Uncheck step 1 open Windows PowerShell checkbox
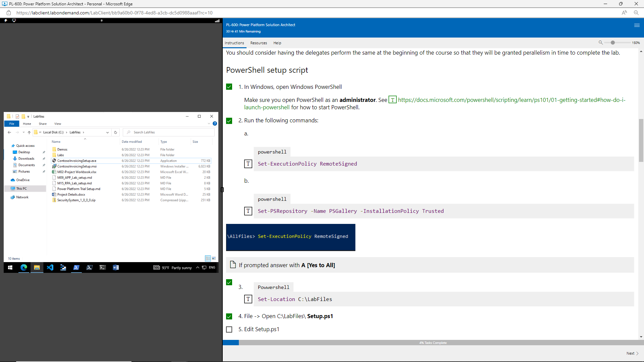Viewport: 644px width, 362px height. (x=229, y=87)
